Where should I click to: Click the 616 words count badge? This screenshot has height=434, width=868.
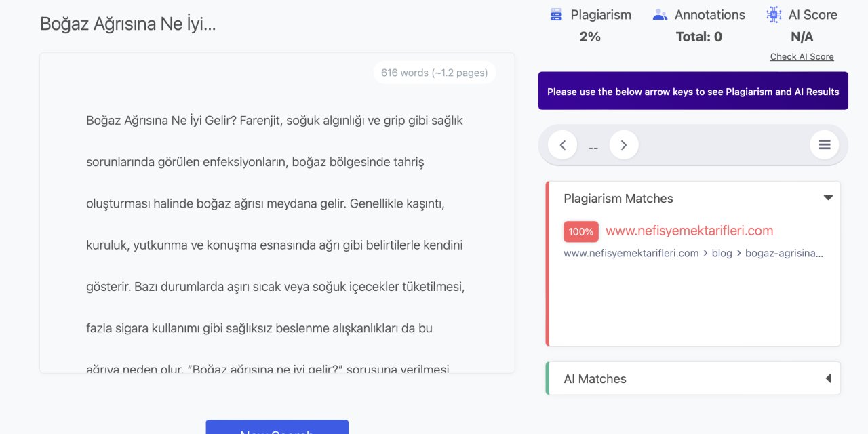point(435,72)
